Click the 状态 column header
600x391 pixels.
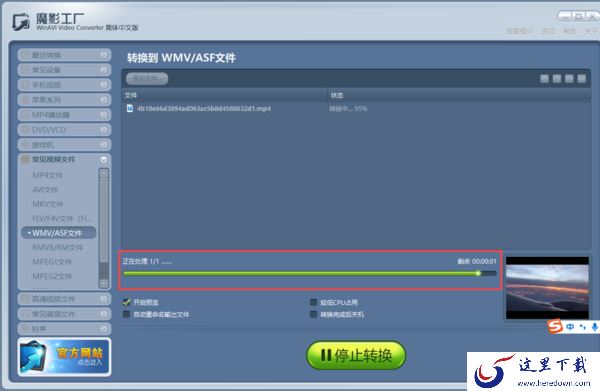coord(337,95)
